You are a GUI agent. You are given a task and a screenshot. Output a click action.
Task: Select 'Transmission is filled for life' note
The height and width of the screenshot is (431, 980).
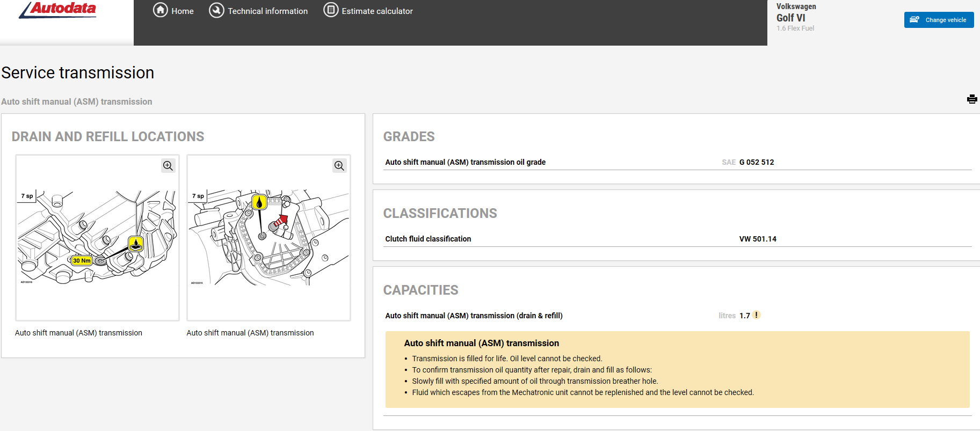(x=507, y=359)
